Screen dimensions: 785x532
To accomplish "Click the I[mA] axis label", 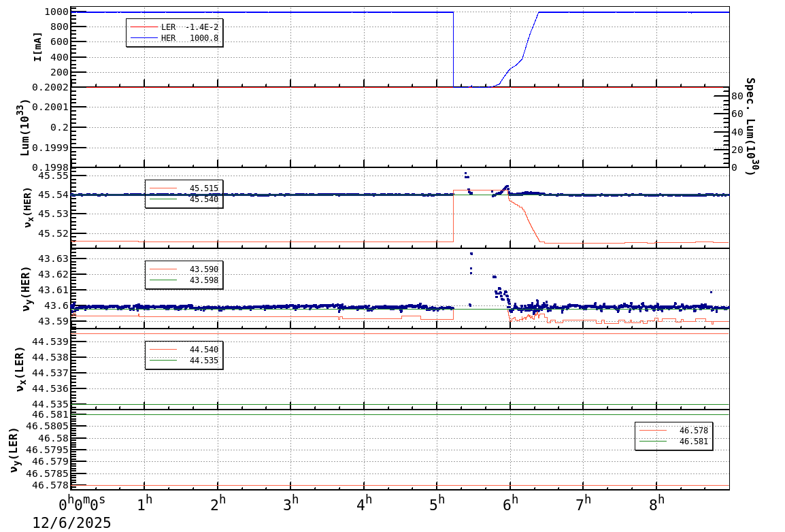I will 37,46.
